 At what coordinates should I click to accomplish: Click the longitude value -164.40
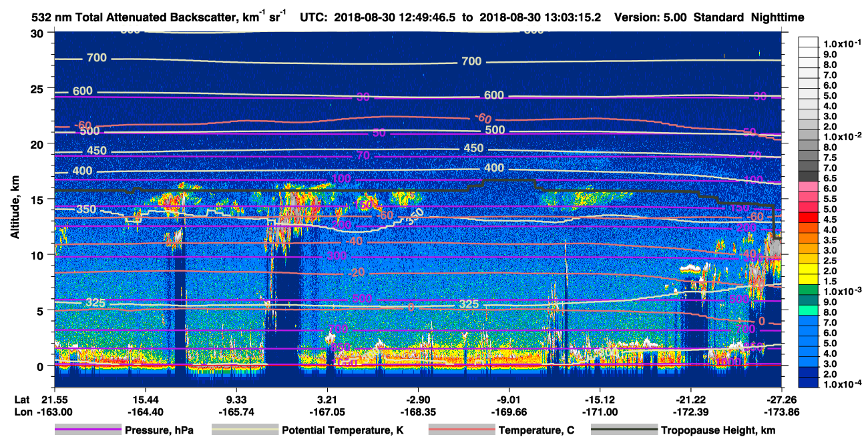[x=145, y=412]
